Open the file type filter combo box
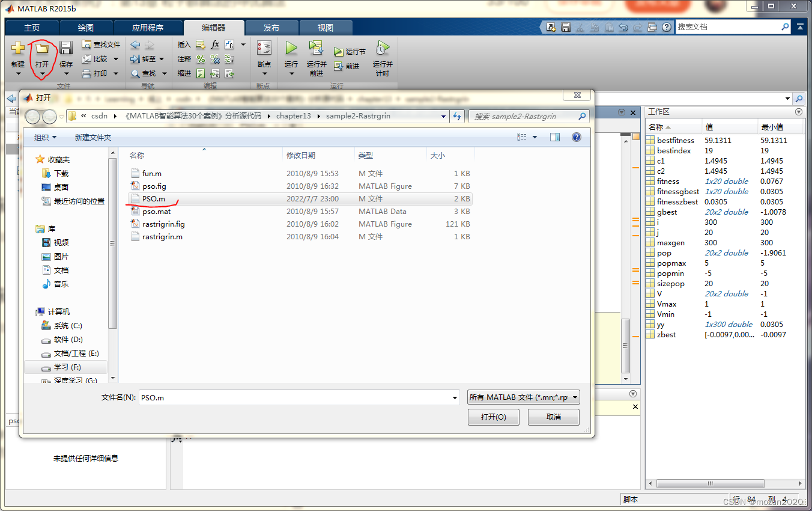The width and height of the screenshot is (812, 511). [524, 397]
